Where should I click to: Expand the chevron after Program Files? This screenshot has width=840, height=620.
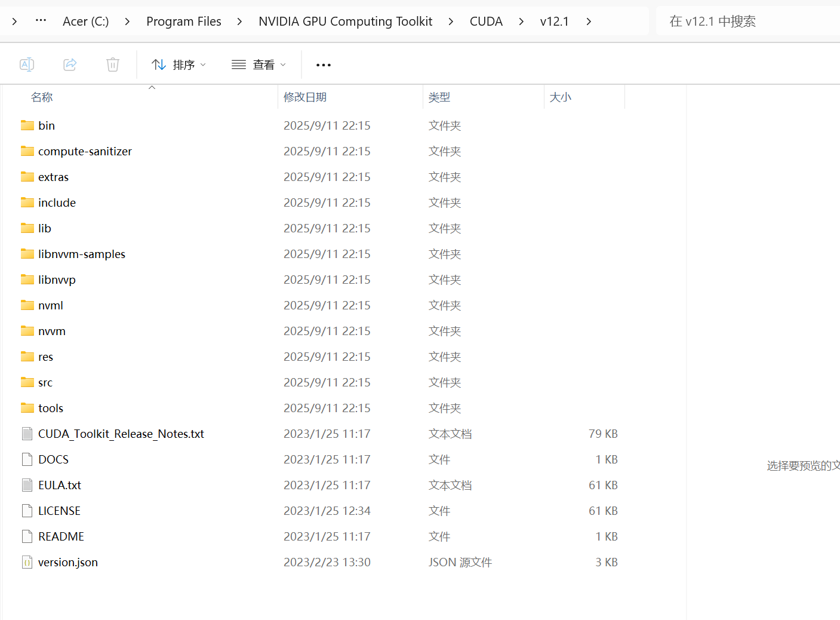pyautogui.click(x=239, y=22)
